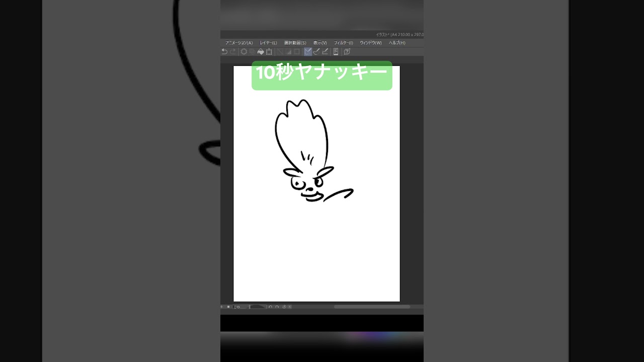Open the smartphone companion mode icon
Screen dimensions: 644x362
point(336,51)
